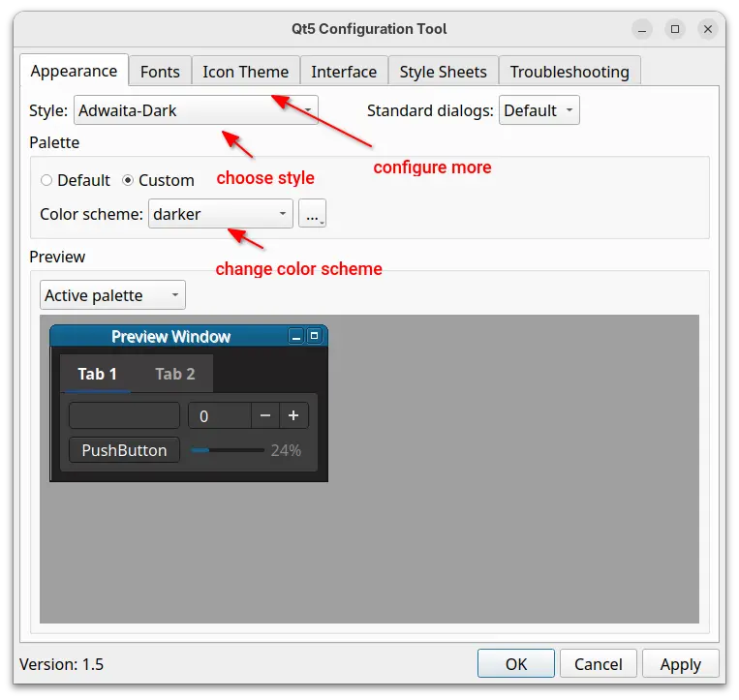Open the Style dropdown showing Adwaita-Dark

pos(196,110)
